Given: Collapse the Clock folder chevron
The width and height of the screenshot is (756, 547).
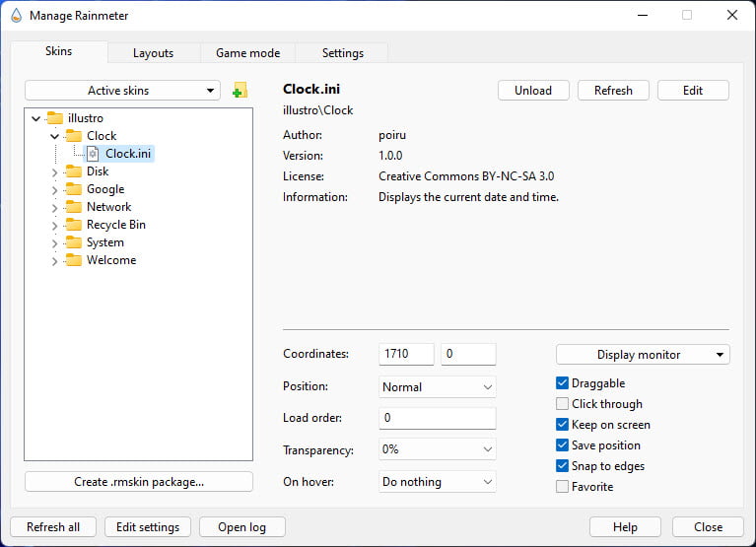Looking at the screenshot, I should pyautogui.click(x=55, y=136).
